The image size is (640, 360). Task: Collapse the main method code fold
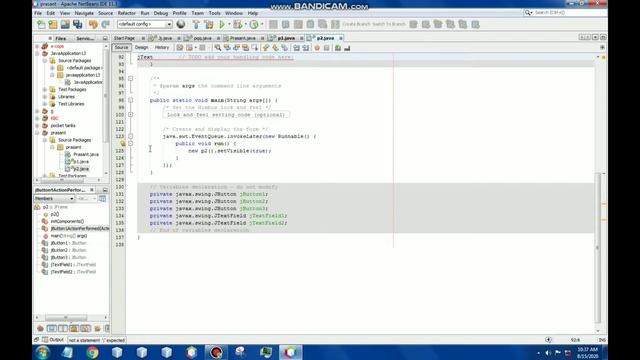tap(131, 100)
